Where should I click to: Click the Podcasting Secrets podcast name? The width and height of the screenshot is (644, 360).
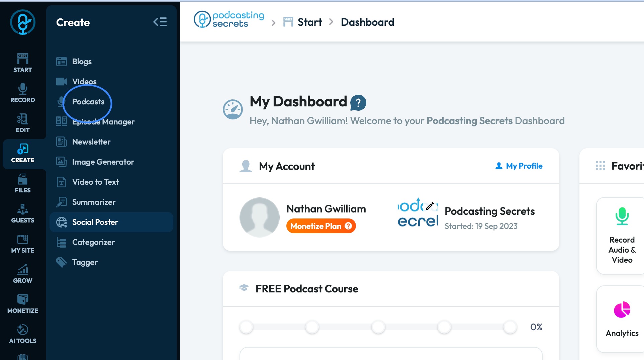click(x=489, y=211)
